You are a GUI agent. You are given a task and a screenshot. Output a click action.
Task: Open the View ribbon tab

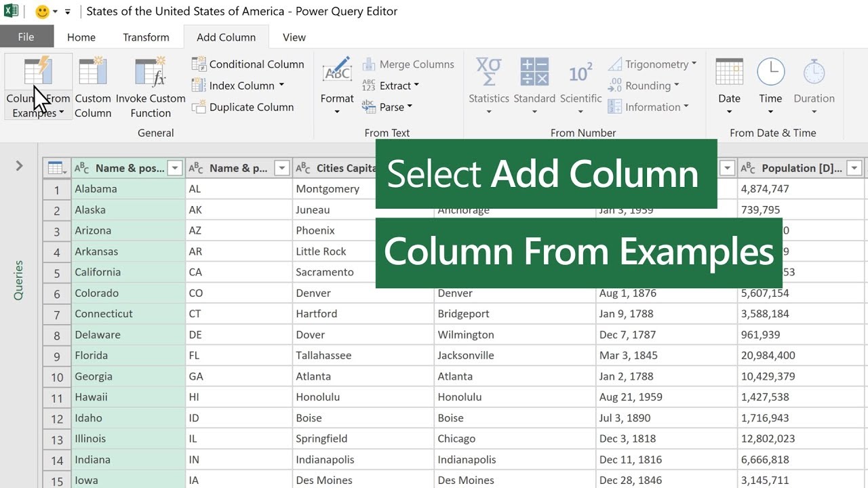click(294, 37)
